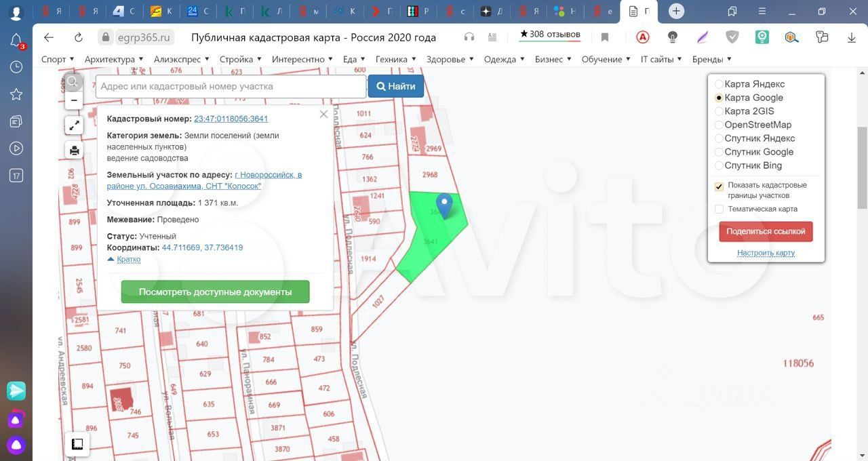Click the headphones read-aloud icon
Viewport: 868px width, 461px height.
(x=469, y=37)
